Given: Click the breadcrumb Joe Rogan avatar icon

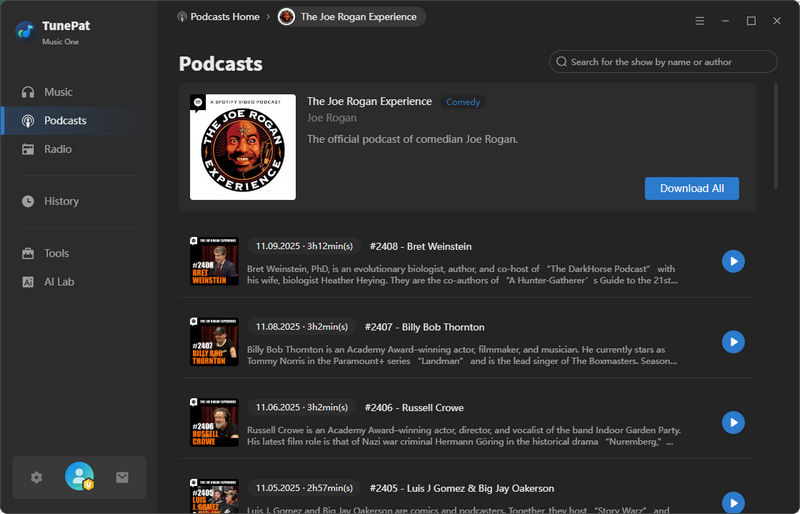Looking at the screenshot, I should (x=286, y=17).
